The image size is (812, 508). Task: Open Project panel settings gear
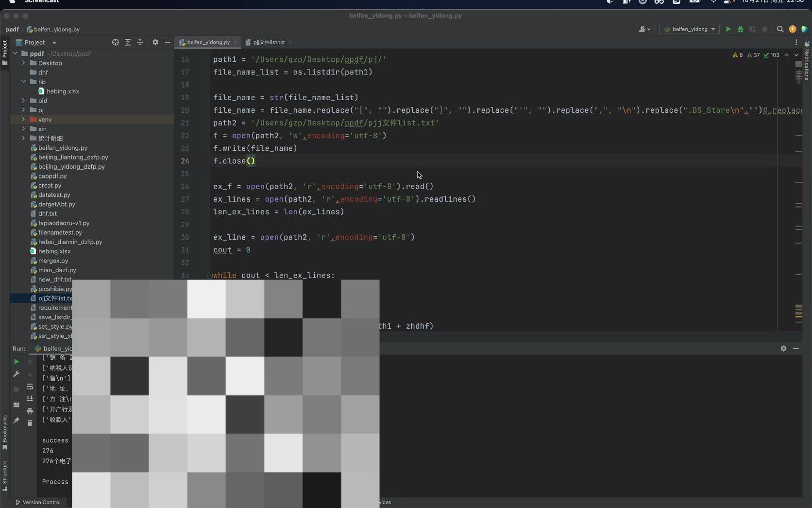[x=155, y=42]
